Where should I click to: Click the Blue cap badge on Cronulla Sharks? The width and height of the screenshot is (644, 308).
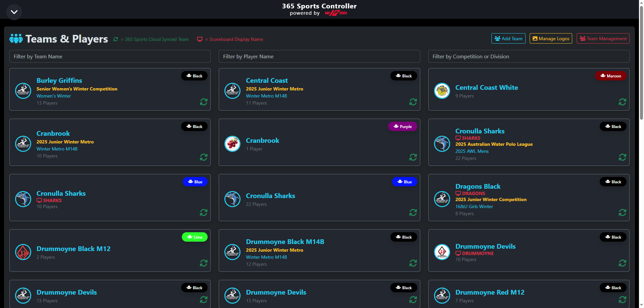click(195, 182)
